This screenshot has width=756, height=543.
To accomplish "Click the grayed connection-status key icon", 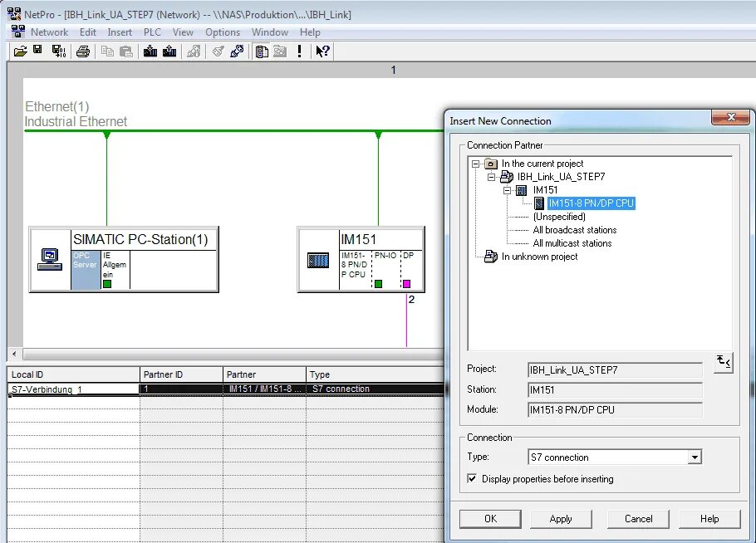I will [x=218, y=51].
